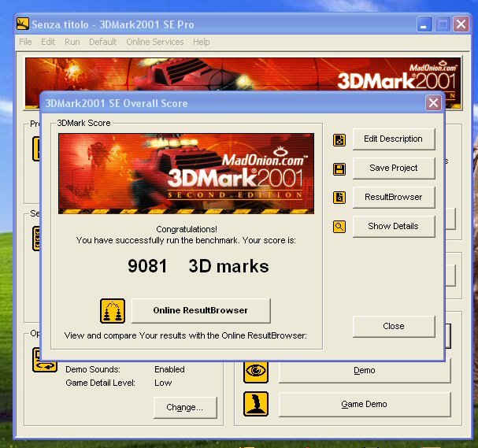Close the Overall Score dialog with X

click(x=433, y=103)
